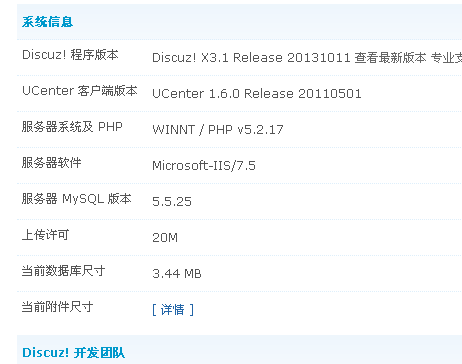Click the Microsoft-IIS/7.5 value text
Screen dimensions: 462x364
pos(204,166)
